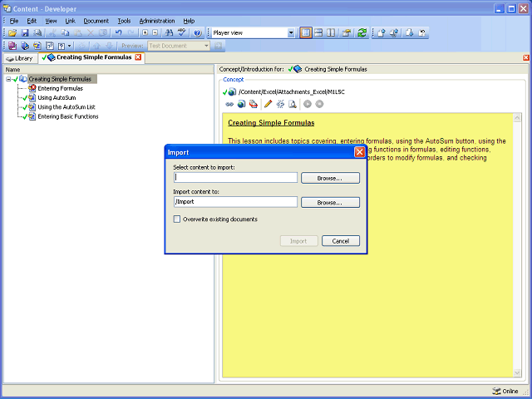Click the Collapse all toolbar icon
Screen dimensions: 532x399
tap(155, 33)
